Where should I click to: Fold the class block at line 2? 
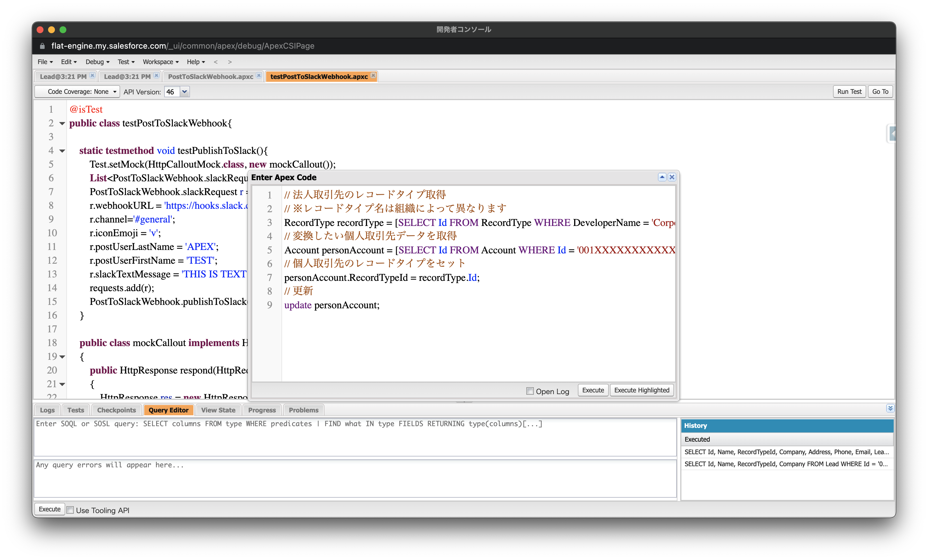pos(62,124)
